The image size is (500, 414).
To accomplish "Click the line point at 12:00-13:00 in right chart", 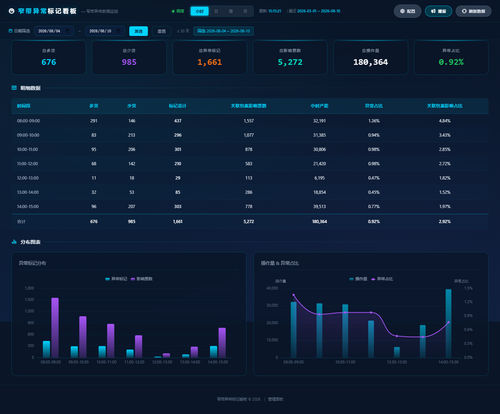I will pos(397,336).
